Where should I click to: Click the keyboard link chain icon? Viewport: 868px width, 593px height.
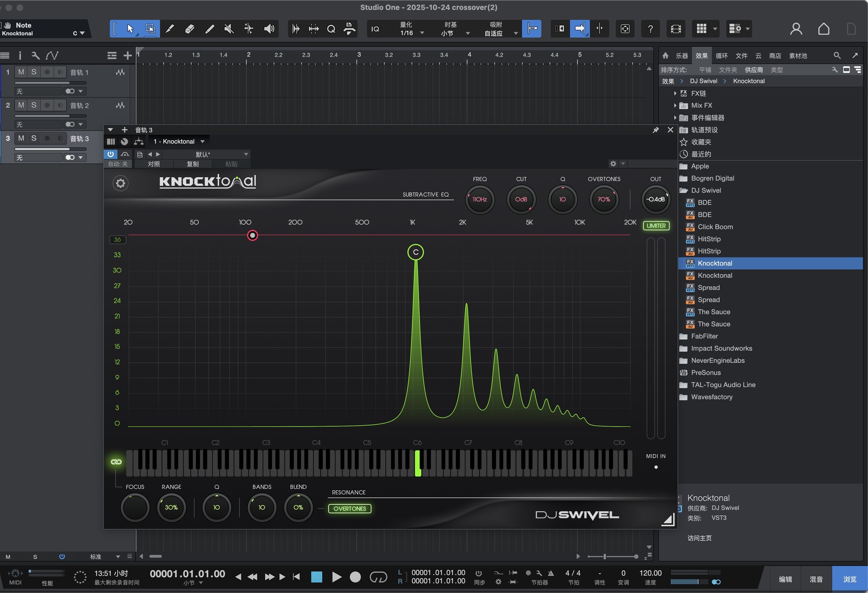point(116,462)
